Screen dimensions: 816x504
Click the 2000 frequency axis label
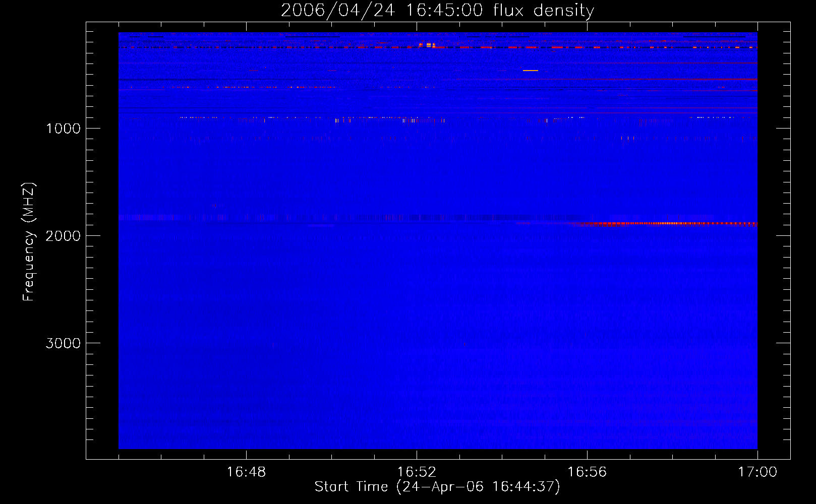63,236
